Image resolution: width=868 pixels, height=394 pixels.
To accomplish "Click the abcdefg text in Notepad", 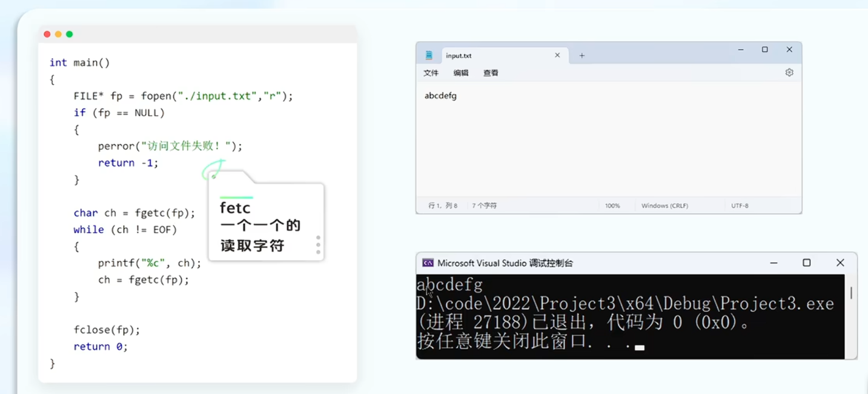I will pos(440,96).
